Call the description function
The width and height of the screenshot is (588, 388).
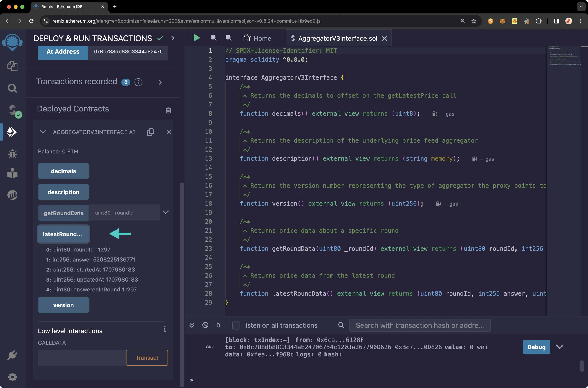tap(63, 192)
